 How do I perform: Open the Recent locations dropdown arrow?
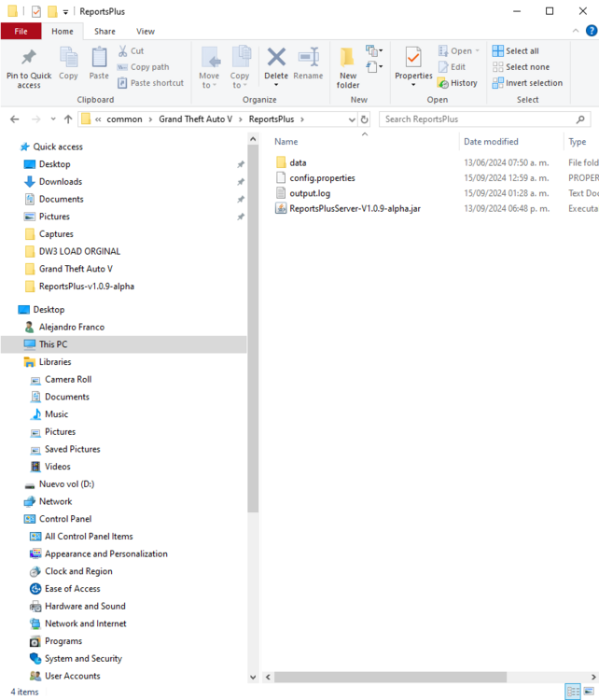pyautogui.click(x=53, y=119)
